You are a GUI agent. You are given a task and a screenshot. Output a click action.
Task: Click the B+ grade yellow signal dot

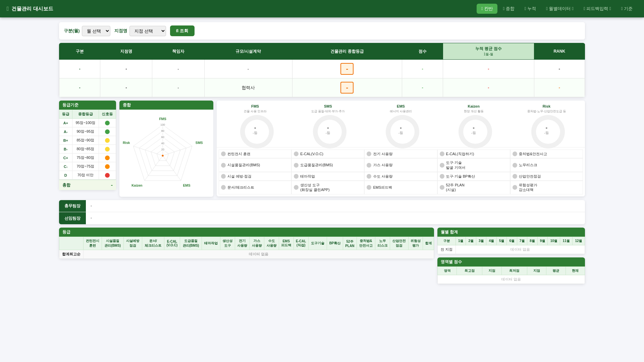click(x=107, y=140)
